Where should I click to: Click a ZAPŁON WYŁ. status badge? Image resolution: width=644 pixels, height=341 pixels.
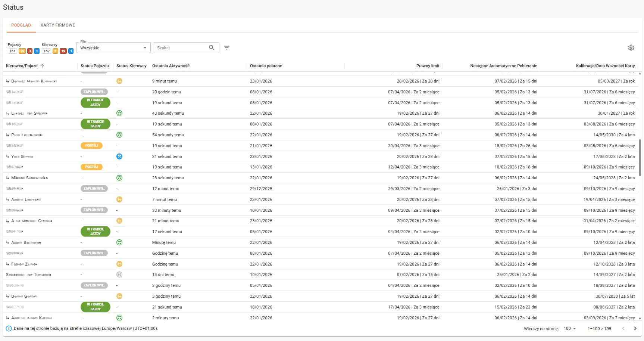tap(94, 92)
